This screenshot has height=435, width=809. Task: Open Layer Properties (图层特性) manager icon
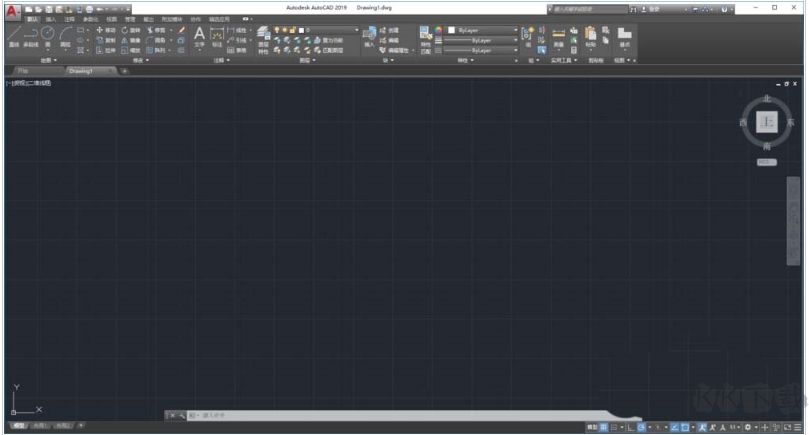[x=263, y=34]
